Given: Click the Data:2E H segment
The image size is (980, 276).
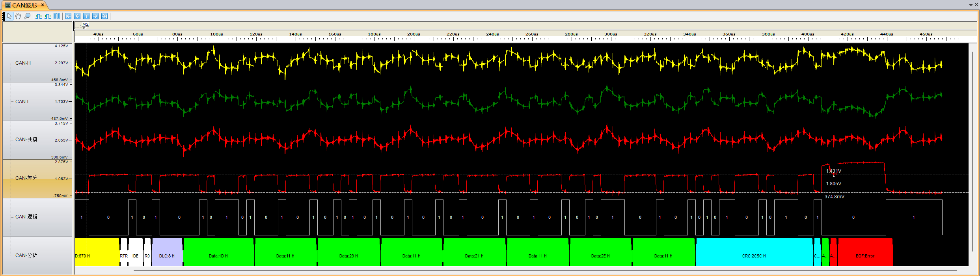Looking at the screenshot, I should click(x=600, y=252).
